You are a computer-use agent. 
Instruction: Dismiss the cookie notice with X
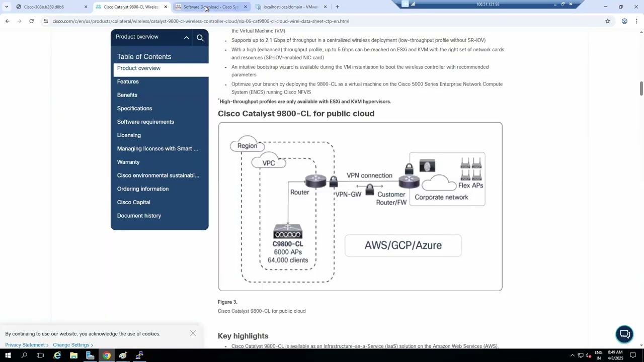[x=193, y=333]
